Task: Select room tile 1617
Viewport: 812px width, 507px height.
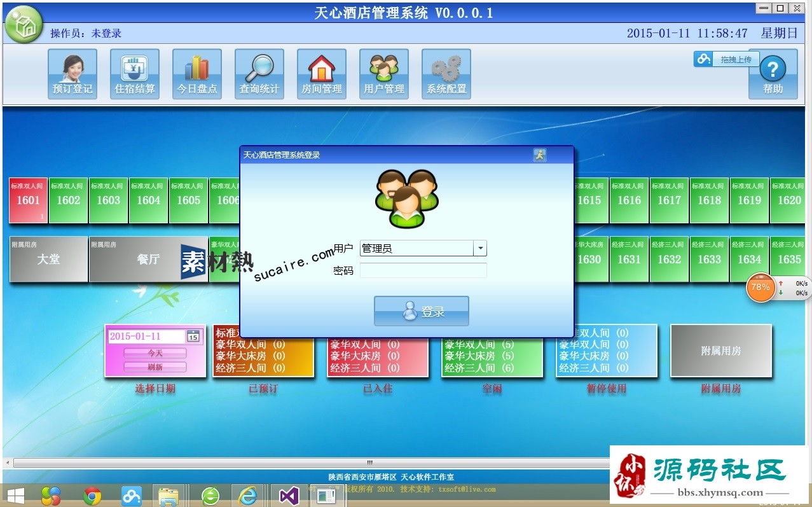Action: (x=670, y=200)
